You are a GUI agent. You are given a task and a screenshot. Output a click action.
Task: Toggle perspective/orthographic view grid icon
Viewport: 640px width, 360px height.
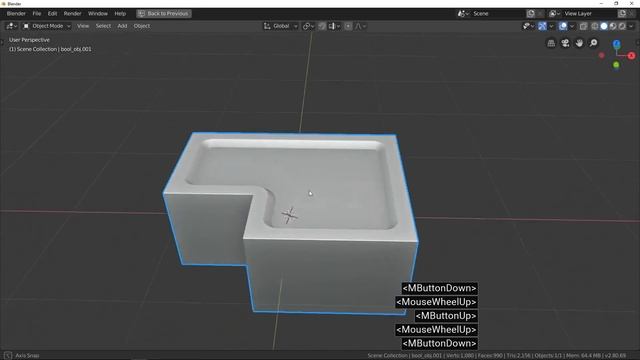(x=551, y=43)
